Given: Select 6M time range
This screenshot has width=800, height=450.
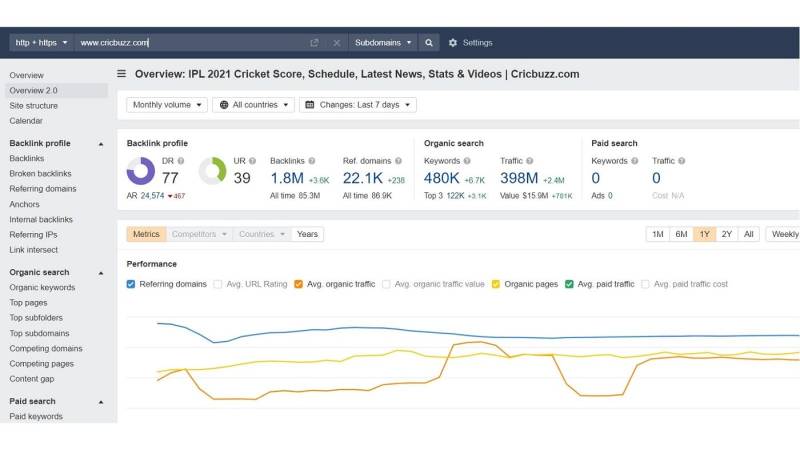Looking at the screenshot, I should click(x=681, y=234).
